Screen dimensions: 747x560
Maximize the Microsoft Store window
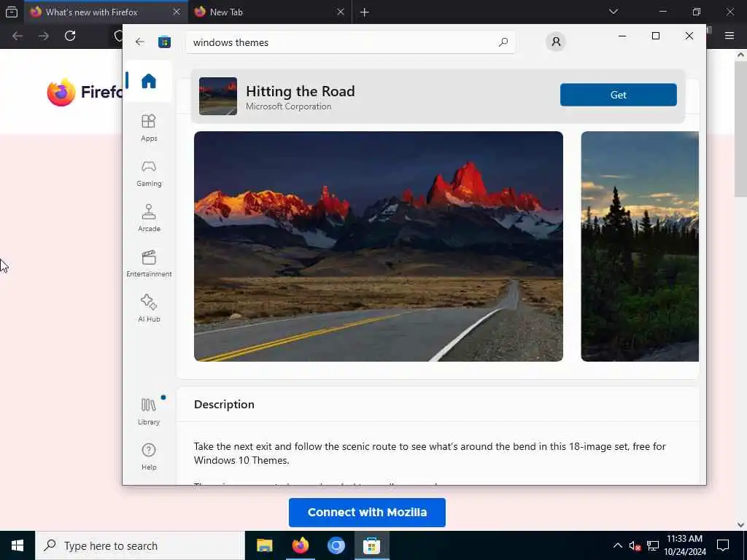click(656, 36)
